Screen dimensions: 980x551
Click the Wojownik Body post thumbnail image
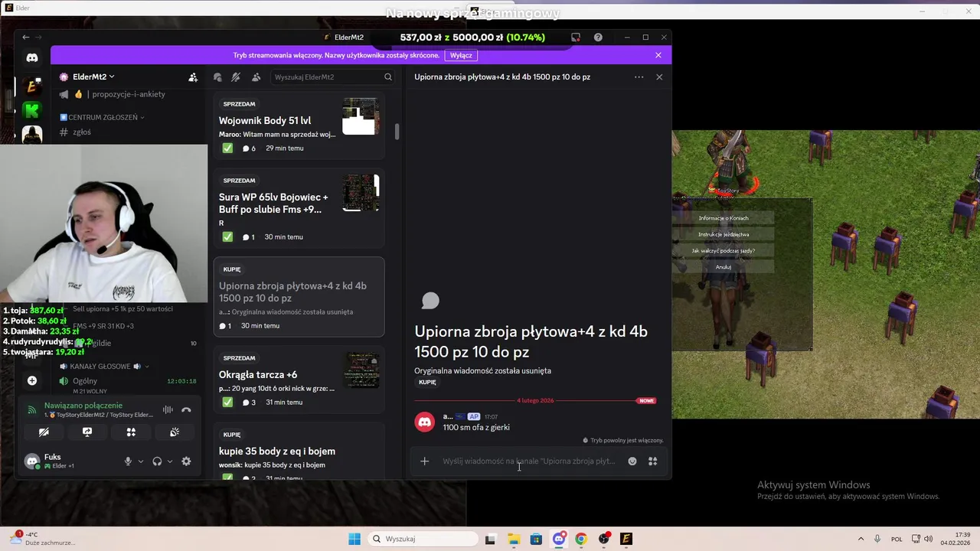click(x=361, y=116)
